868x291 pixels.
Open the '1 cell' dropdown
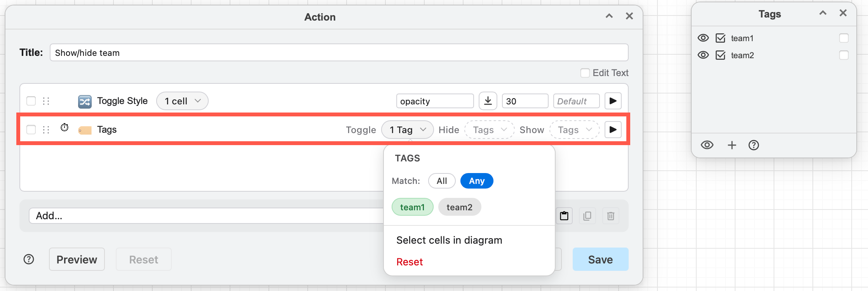pos(182,101)
